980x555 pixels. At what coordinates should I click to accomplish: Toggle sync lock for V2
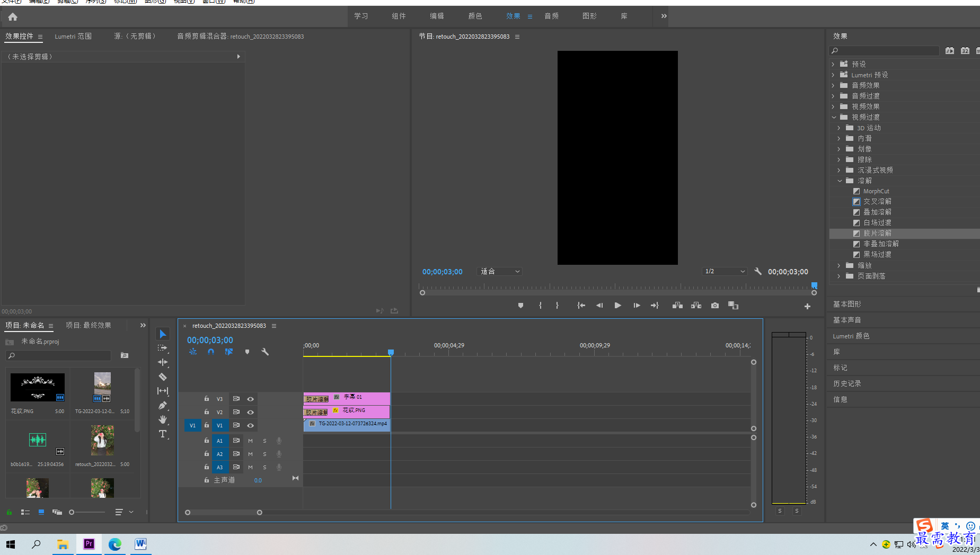(x=236, y=412)
